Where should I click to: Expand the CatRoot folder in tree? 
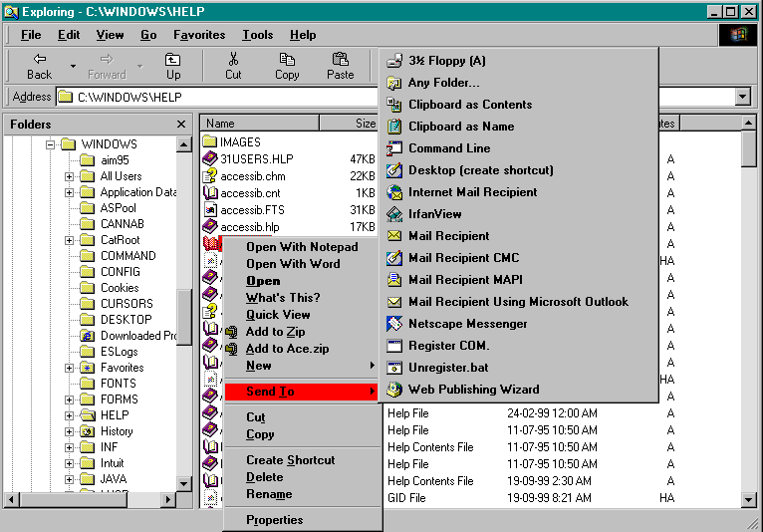tap(70, 240)
